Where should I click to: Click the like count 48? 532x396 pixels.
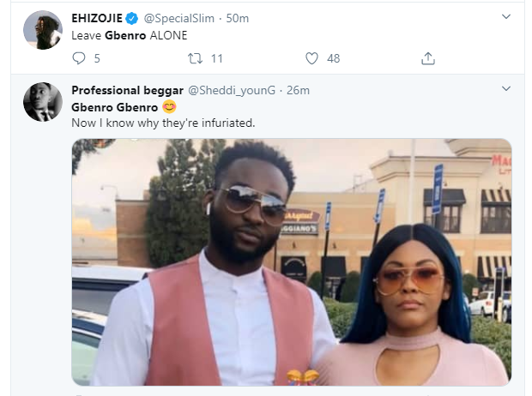point(333,58)
